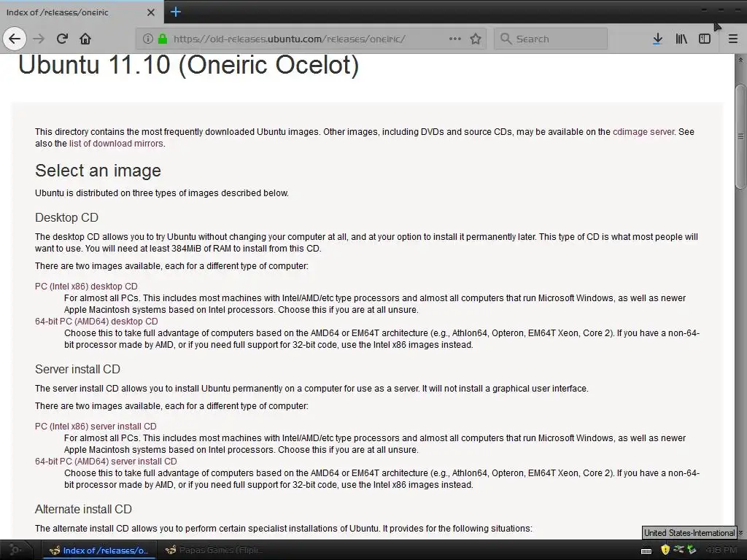Click the scrollbar up arrow
Image resolution: width=747 pixels, height=560 pixels.
[x=740, y=60]
